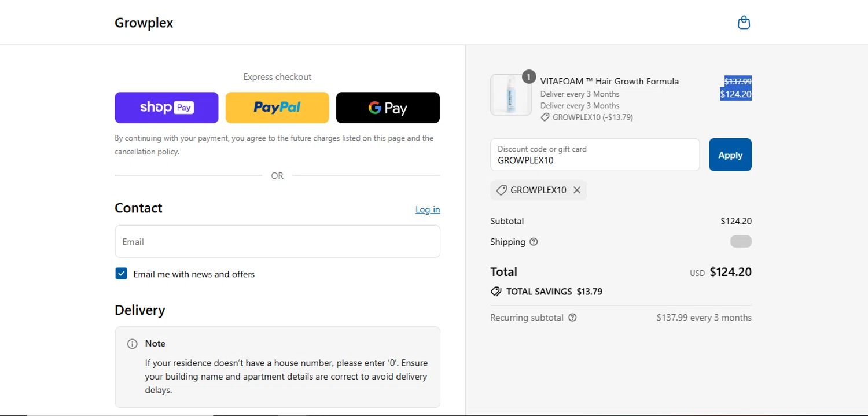Click the recurring subtotal help icon
The width and height of the screenshot is (868, 416).
click(572, 318)
